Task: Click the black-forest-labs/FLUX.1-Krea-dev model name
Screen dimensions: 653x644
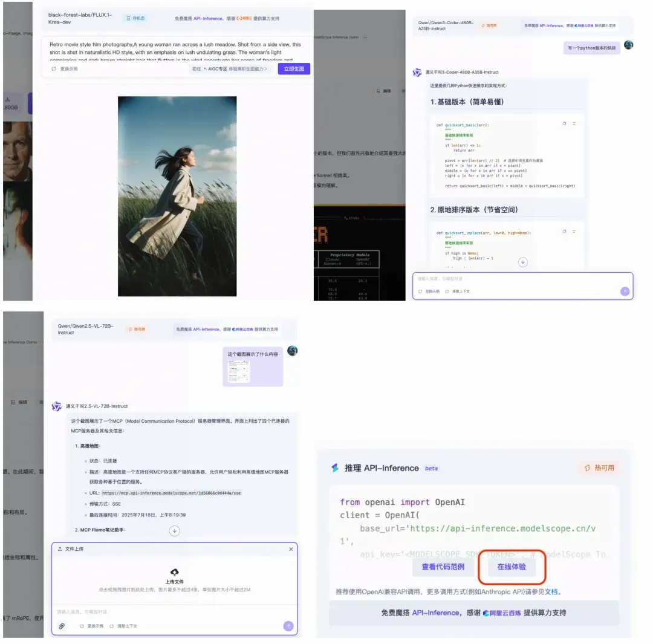Action: point(80,18)
